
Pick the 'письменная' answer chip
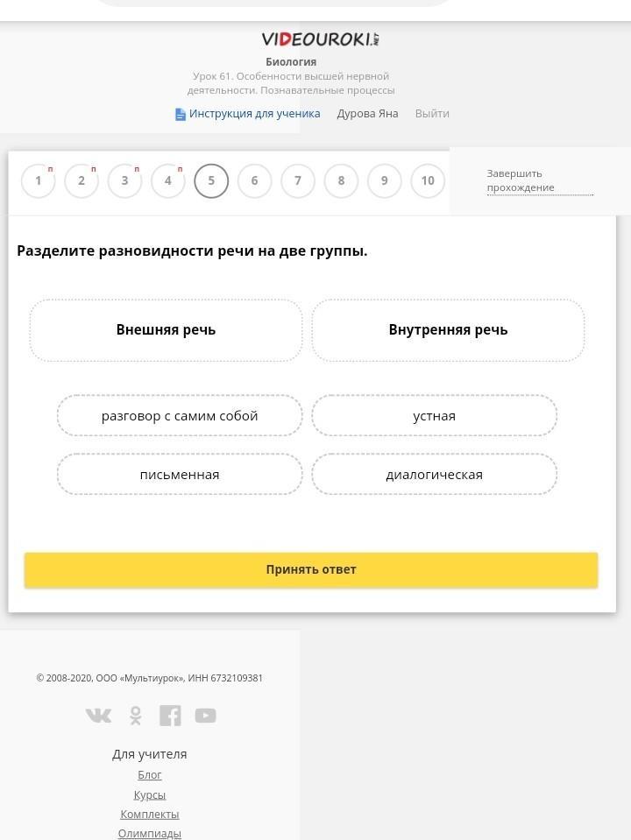coord(180,475)
